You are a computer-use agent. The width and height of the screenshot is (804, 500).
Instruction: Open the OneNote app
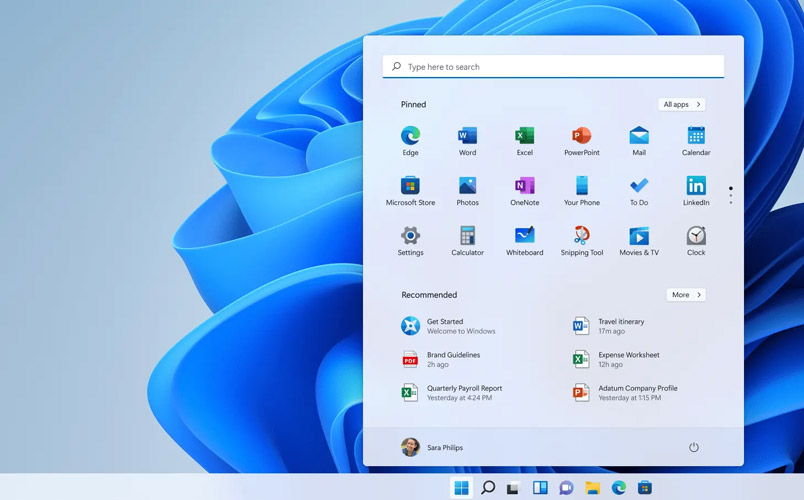[x=524, y=186]
